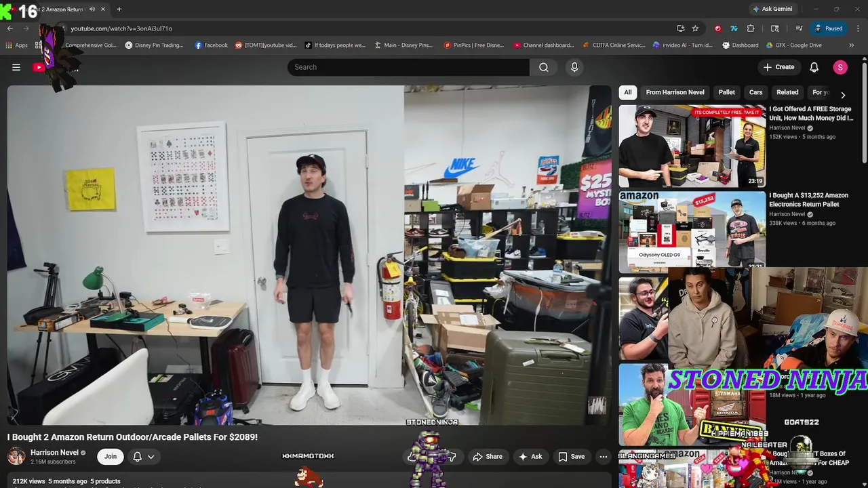868x488 pixels.
Task: Click the Ask button below video
Action: [530, 457]
